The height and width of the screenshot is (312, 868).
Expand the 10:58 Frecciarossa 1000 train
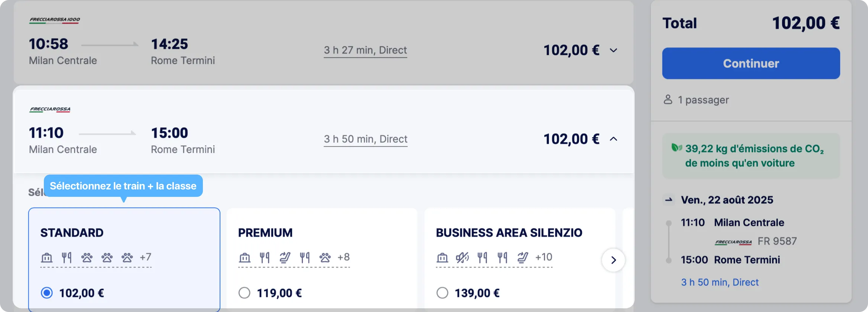(613, 50)
